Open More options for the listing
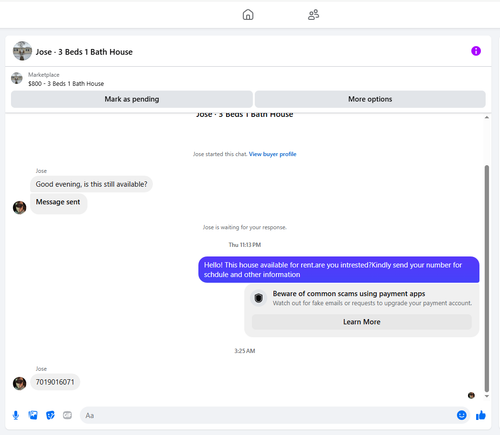This screenshot has height=435, width=500. (x=370, y=99)
